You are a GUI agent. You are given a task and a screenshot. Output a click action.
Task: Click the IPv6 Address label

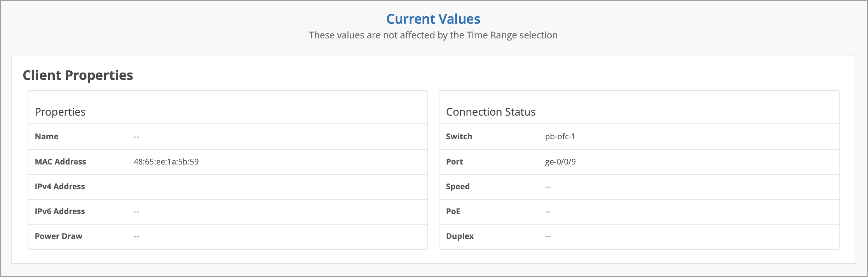[60, 211]
